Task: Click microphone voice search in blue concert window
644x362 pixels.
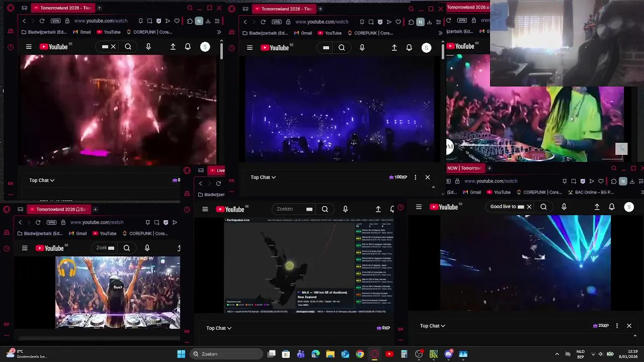Action: (362, 48)
